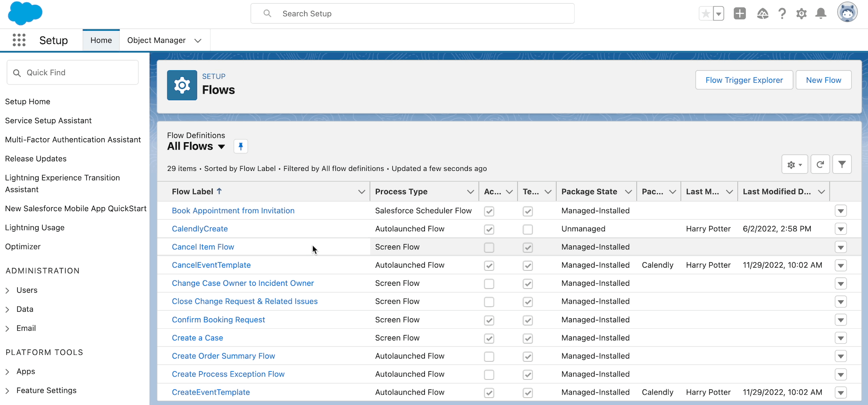Toggle Active checkbox for Cancel Item Flow
The height and width of the screenshot is (405, 868).
point(489,248)
